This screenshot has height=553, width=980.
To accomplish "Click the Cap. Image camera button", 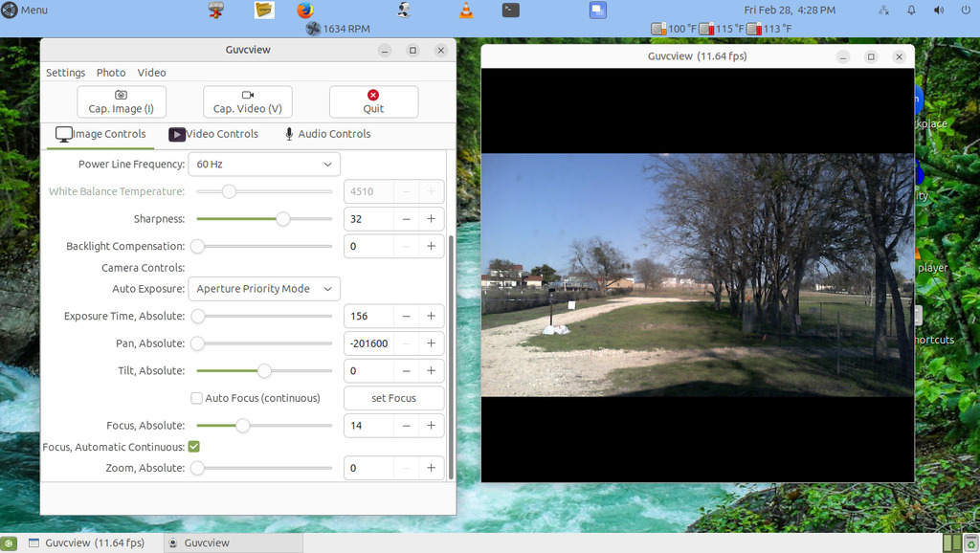I will (122, 101).
